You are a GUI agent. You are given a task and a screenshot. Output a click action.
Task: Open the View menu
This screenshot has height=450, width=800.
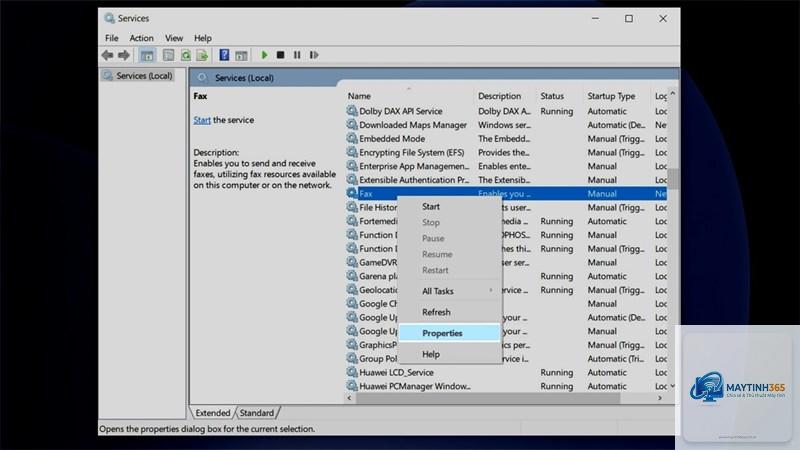pos(174,38)
